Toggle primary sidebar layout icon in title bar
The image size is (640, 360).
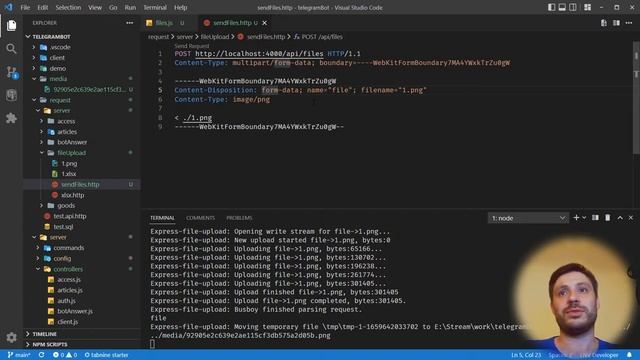(551, 7)
